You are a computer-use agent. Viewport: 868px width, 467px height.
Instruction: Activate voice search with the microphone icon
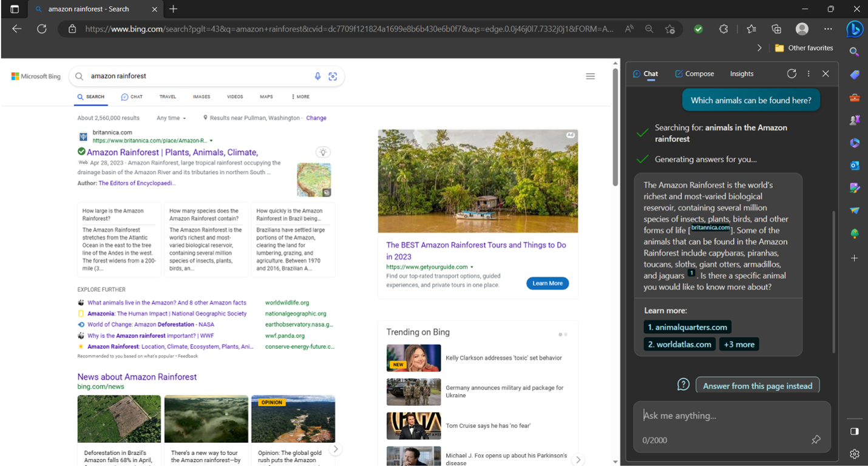(x=317, y=76)
